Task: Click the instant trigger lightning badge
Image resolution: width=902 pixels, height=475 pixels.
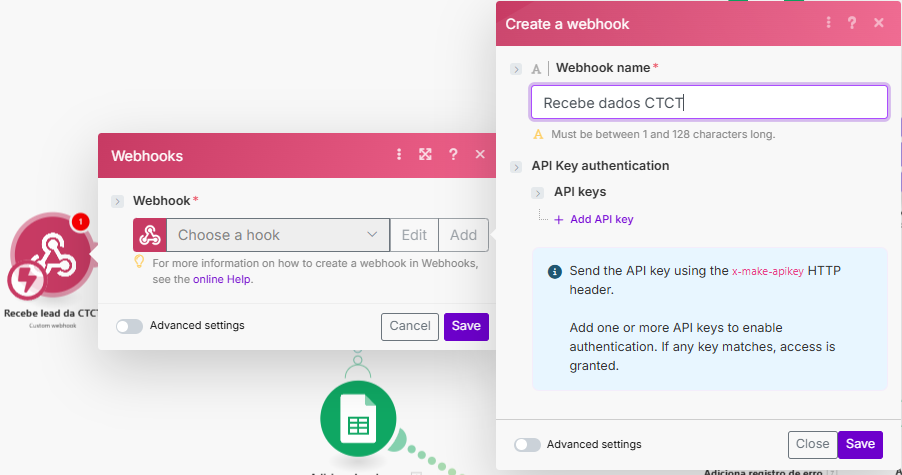Action: [x=26, y=282]
